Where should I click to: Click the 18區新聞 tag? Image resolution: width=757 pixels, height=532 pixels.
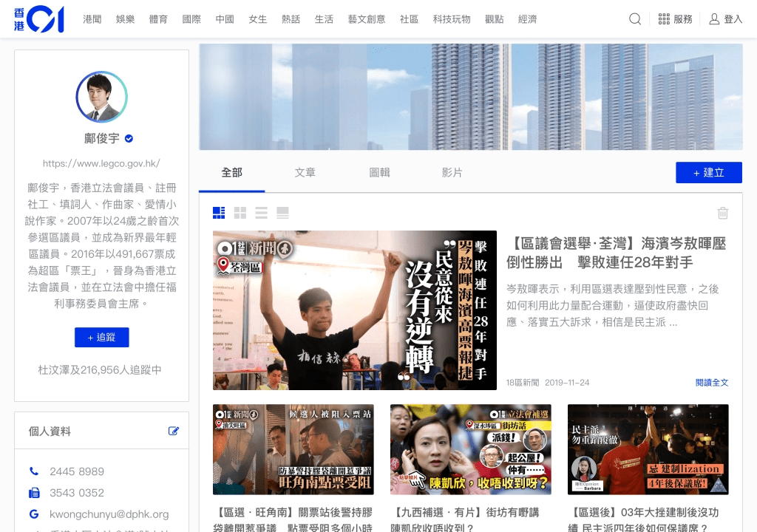click(x=523, y=383)
